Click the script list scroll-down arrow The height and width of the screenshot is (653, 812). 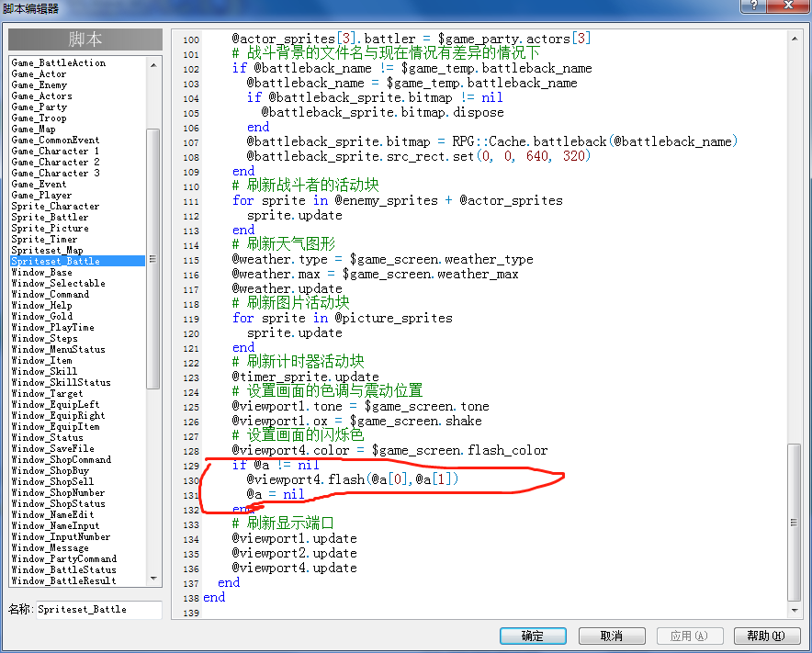pyautogui.click(x=153, y=578)
